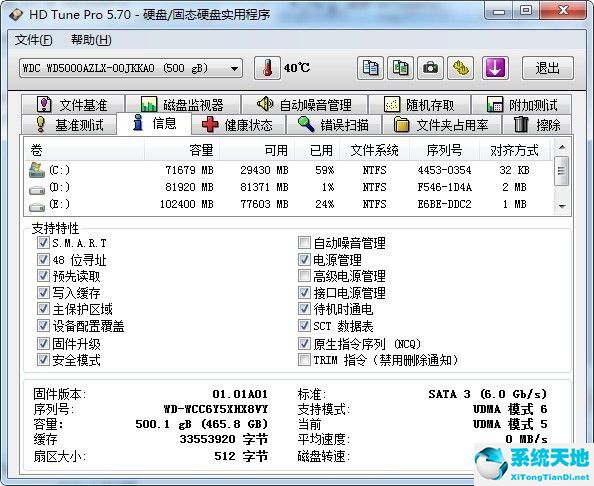This screenshot has width=594, height=486.
Task: Click the volume list scroll down arrow
Action: [x=562, y=207]
